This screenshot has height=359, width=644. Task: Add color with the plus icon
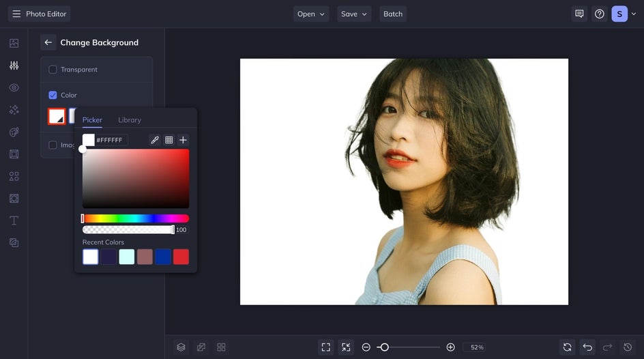pyautogui.click(x=183, y=140)
